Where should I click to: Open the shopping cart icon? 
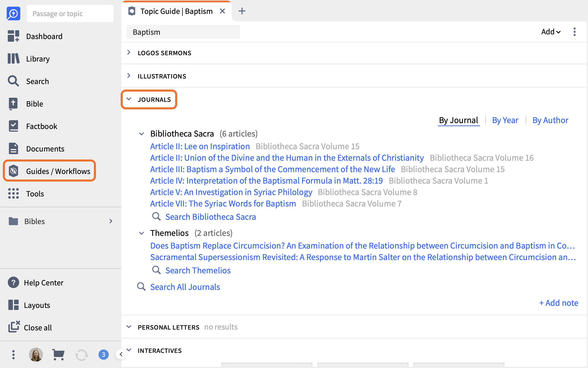[x=58, y=355]
